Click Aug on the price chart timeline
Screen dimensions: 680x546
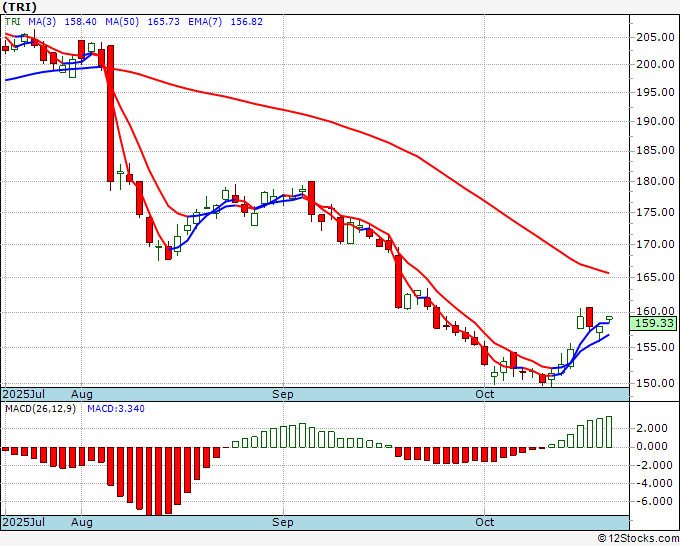coord(82,394)
